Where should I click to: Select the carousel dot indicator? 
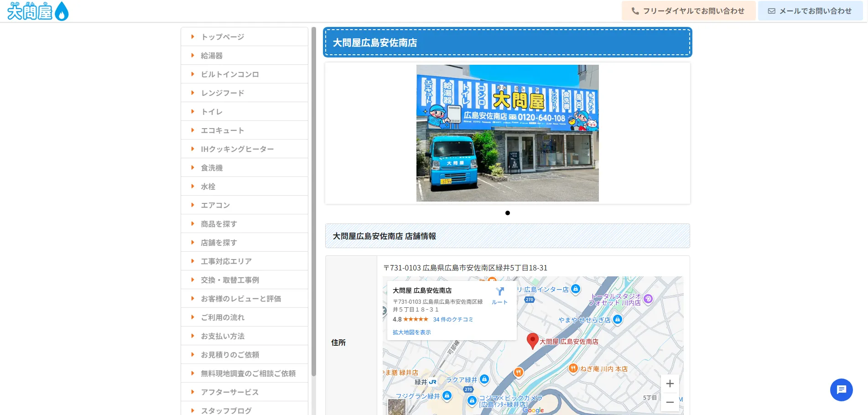tap(507, 213)
